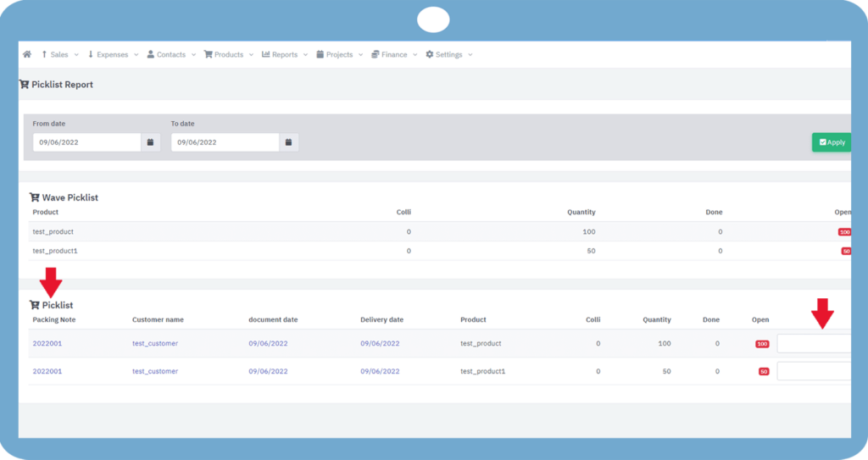Click red 100 open badge in Picklist table

tap(762, 344)
